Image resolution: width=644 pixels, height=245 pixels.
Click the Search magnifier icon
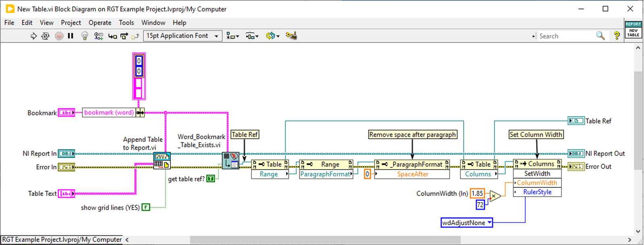click(x=601, y=36)
